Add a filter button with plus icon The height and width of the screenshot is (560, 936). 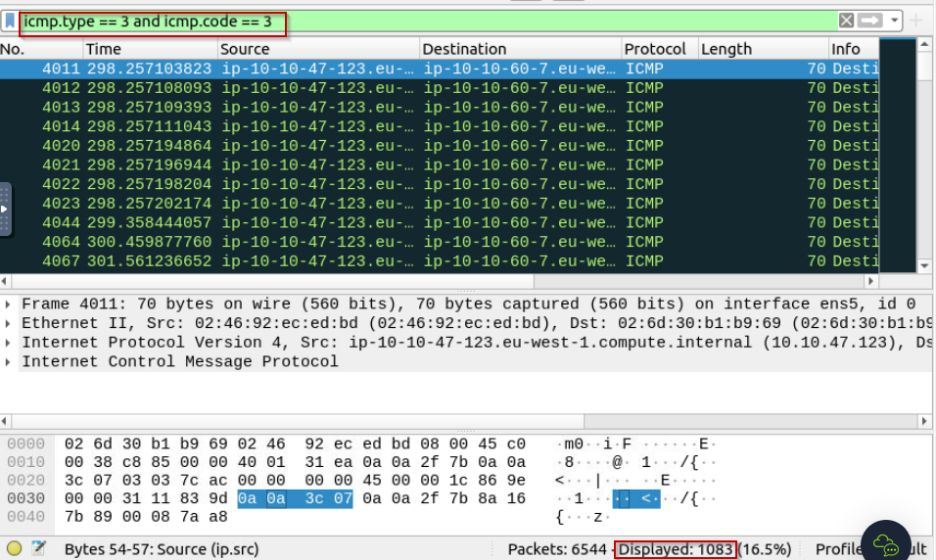915,21
